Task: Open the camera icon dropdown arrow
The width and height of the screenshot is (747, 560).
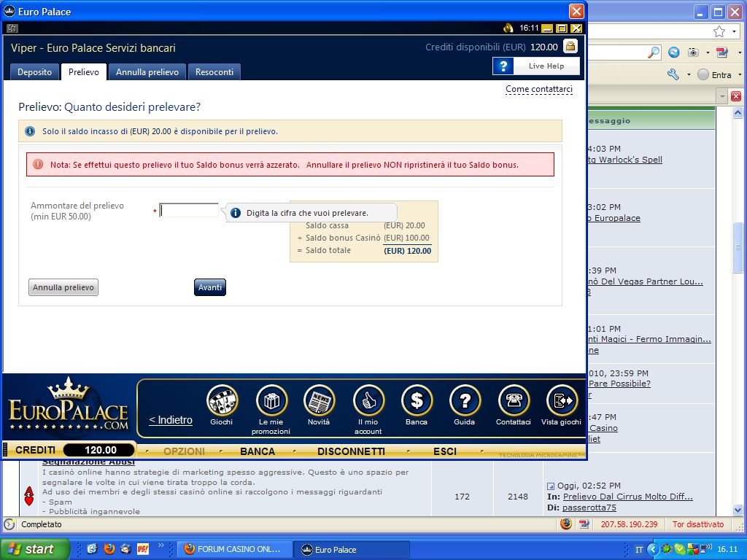Action: click(x=708, y=52)
